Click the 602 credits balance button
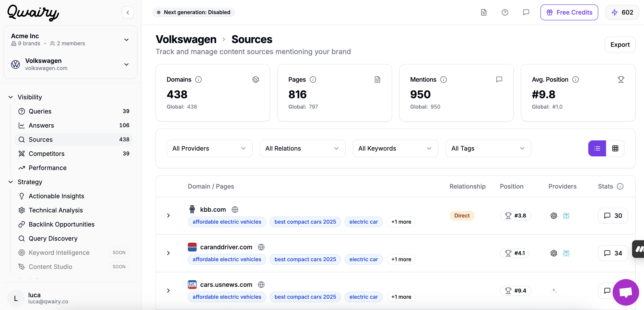The height and width of the screenshot is (310, 644). click(x=622, y=12)
